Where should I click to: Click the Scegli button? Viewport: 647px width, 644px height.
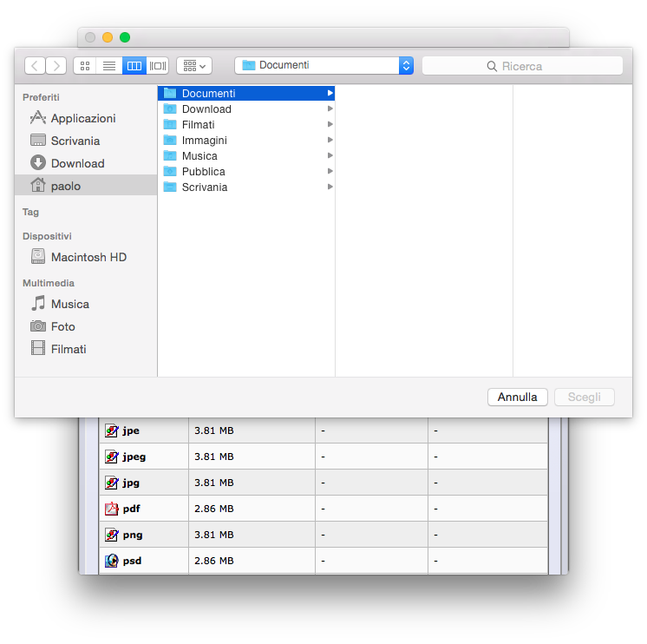click(x=585, y=398)
